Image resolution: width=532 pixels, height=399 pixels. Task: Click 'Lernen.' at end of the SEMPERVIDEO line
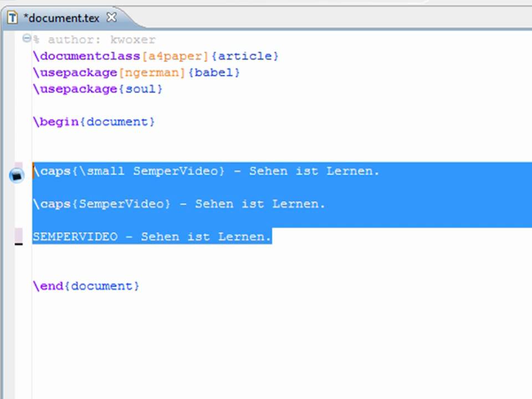244,237
